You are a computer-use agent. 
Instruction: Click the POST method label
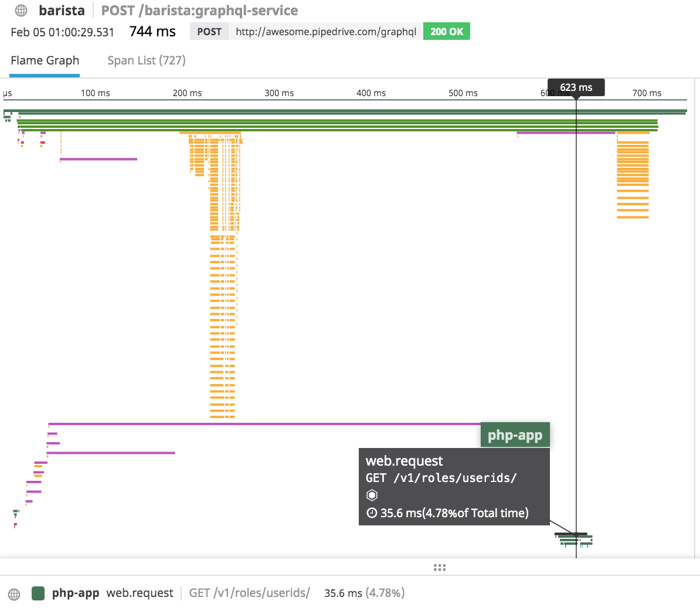(x=209, y=31)
